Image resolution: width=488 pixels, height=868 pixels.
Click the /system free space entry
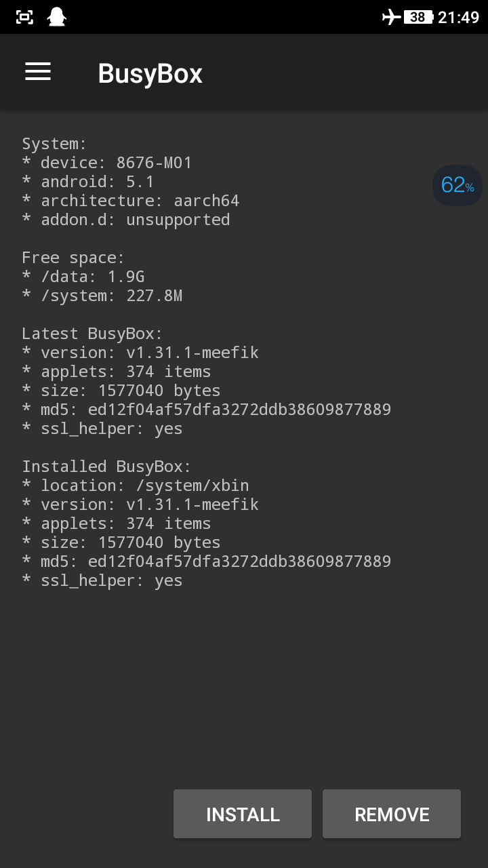[x=102, y=295]
